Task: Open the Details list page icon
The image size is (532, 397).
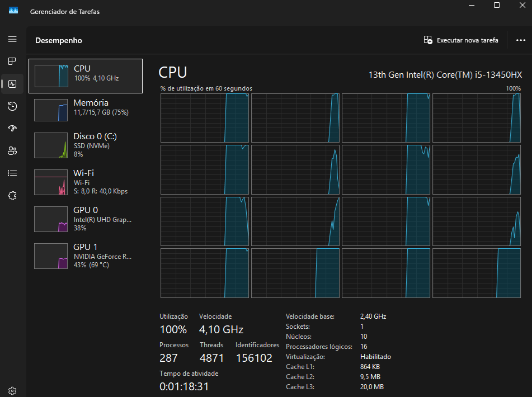Action: 12,173
